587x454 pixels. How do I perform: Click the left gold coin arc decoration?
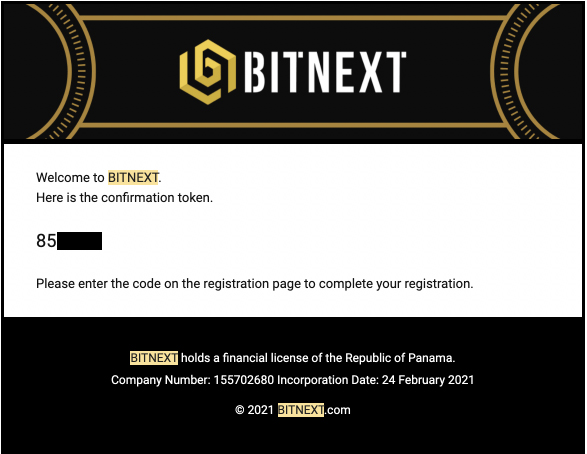coord(62,71)
